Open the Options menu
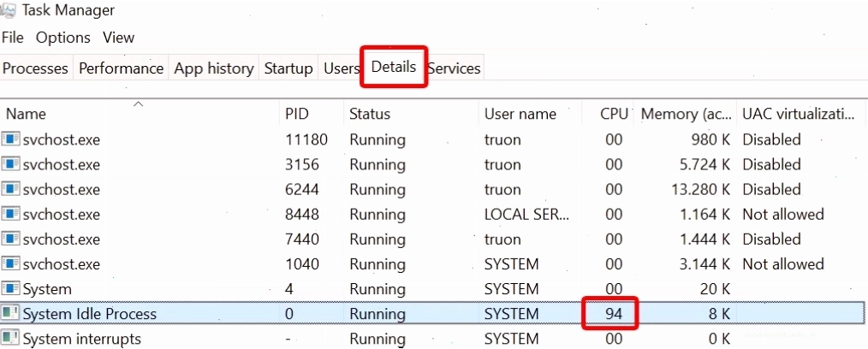 coord(63,38)
